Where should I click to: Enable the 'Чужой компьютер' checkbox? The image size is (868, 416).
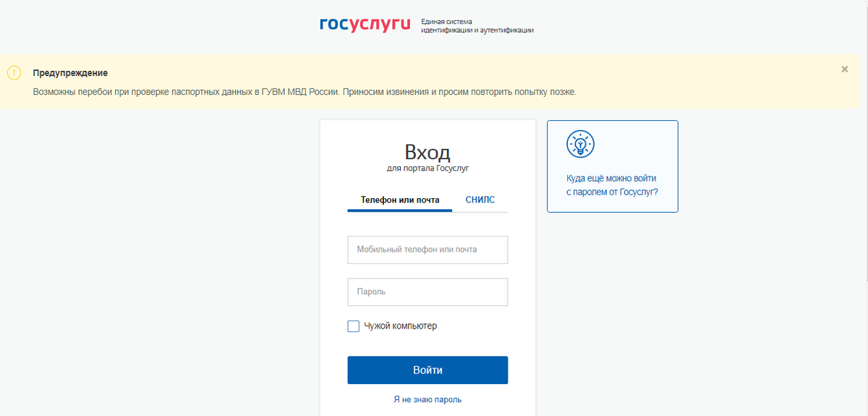[x=354, y=326]
